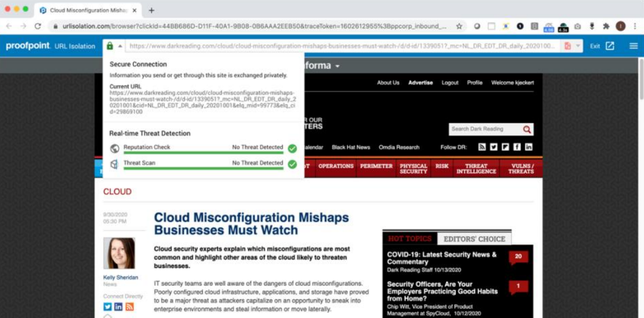644x318 pixels.
Task: Click the CLOUD section heading
Action: 117,192
